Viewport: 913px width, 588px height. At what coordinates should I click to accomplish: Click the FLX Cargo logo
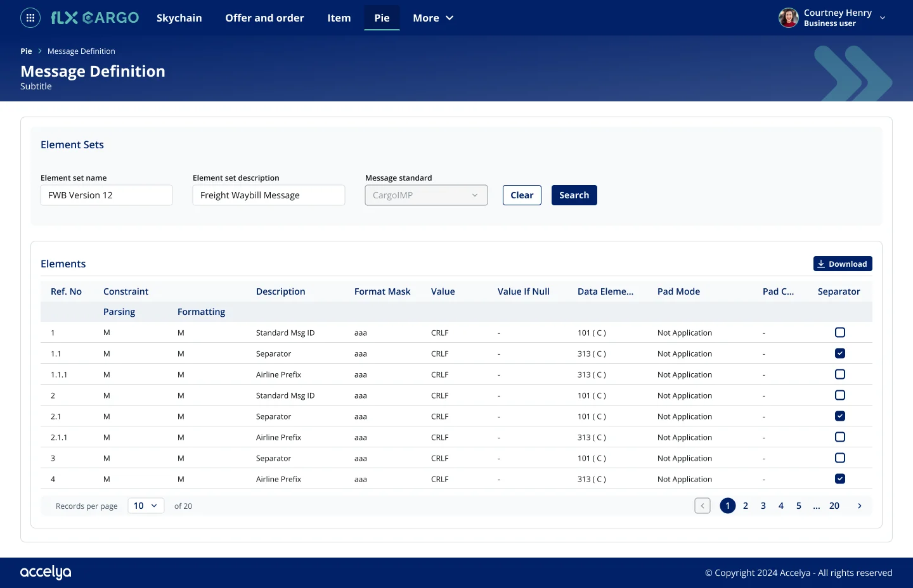click(x=95, y=18)
